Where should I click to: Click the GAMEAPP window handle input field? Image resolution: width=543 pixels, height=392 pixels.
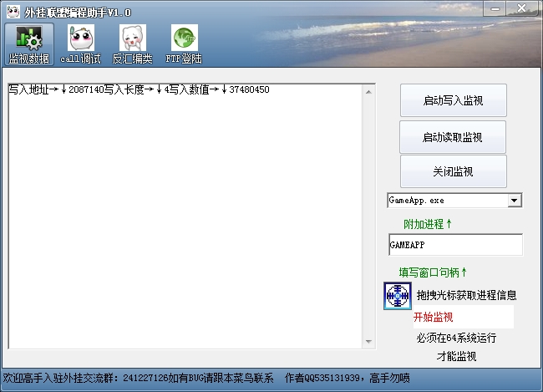(x=456, y=245)
